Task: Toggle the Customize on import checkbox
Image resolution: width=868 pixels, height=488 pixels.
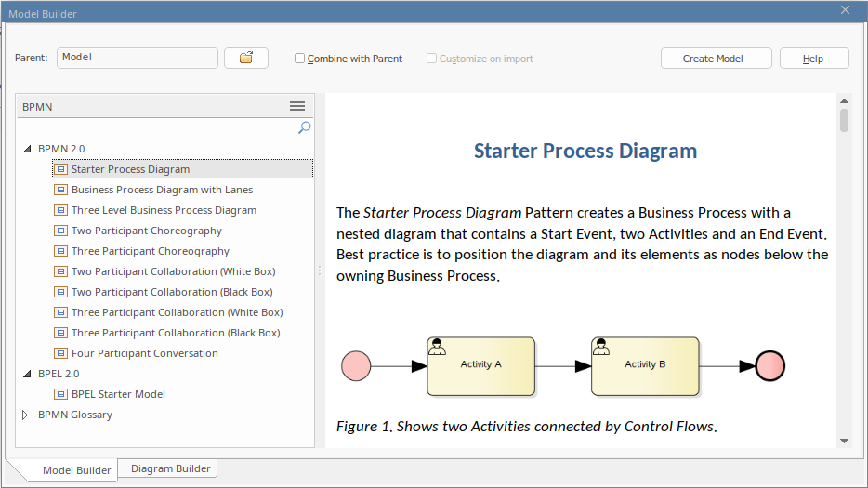Action: pyautogui.click(x=432, y=59)
